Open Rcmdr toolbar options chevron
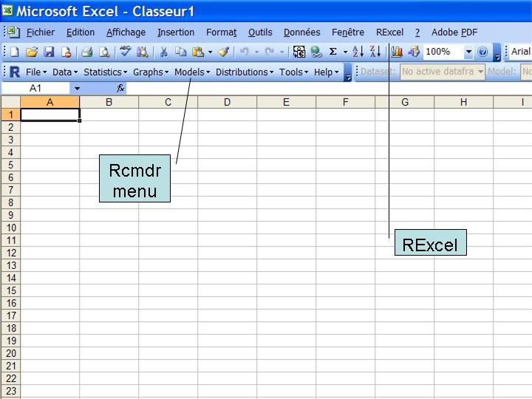This screenshot has width=532, height=399. pyautogui.click(x=347, y=72)
